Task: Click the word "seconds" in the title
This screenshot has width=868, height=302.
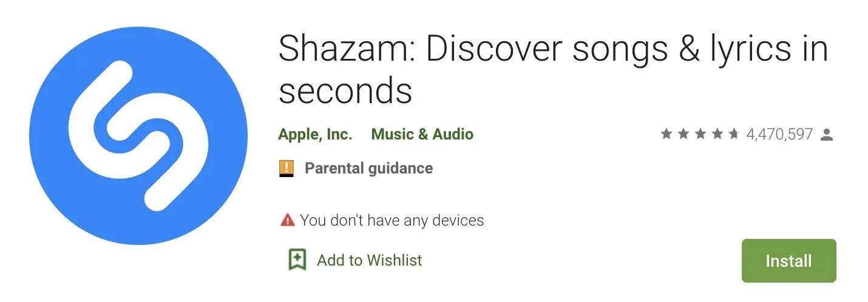Action: click(345, 92)
